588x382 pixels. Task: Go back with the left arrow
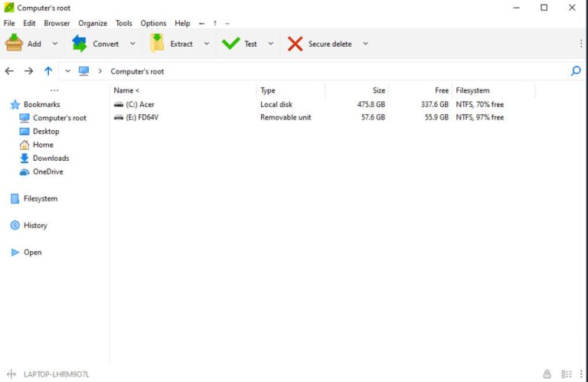[x=9, y=71]
